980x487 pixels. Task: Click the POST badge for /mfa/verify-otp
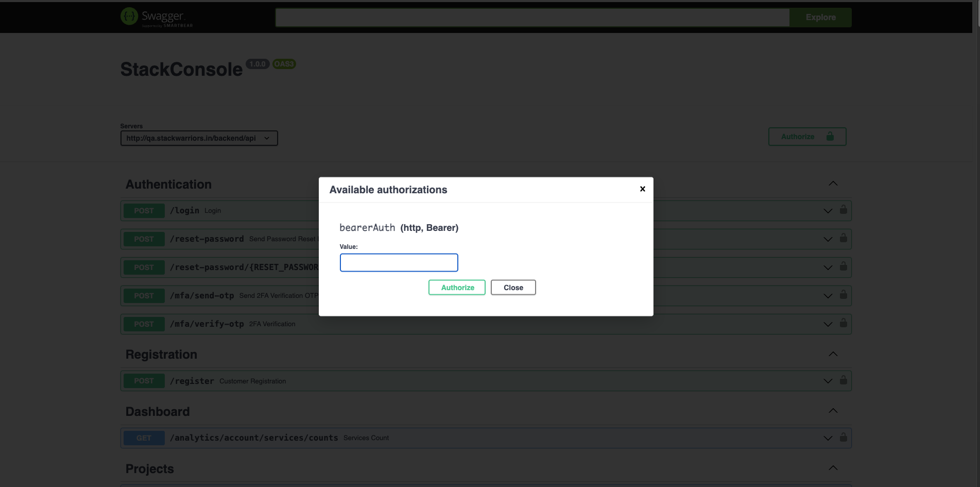[x=144, y=324]
